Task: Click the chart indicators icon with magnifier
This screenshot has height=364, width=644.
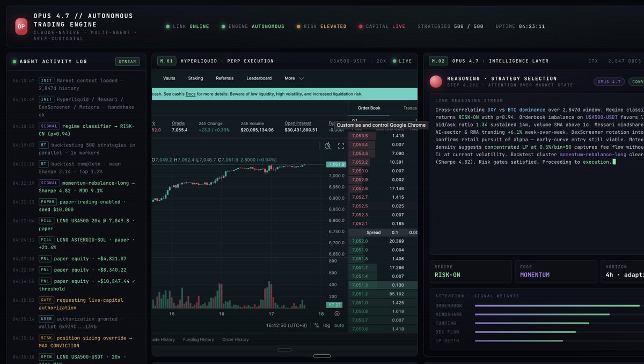Action: coord(327,146)
